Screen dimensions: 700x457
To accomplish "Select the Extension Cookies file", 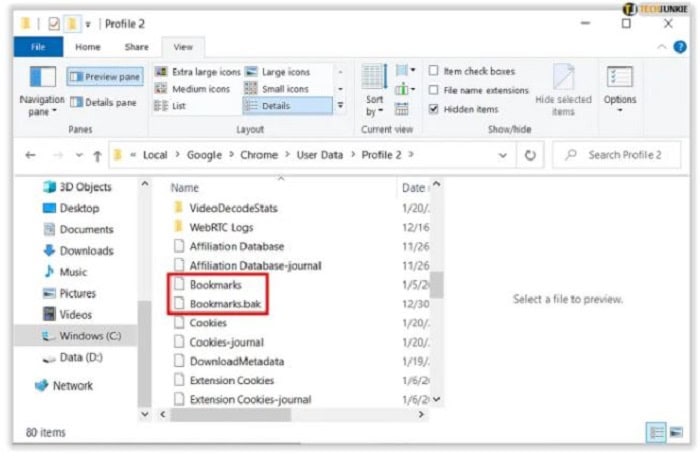I will click(224, 381).
